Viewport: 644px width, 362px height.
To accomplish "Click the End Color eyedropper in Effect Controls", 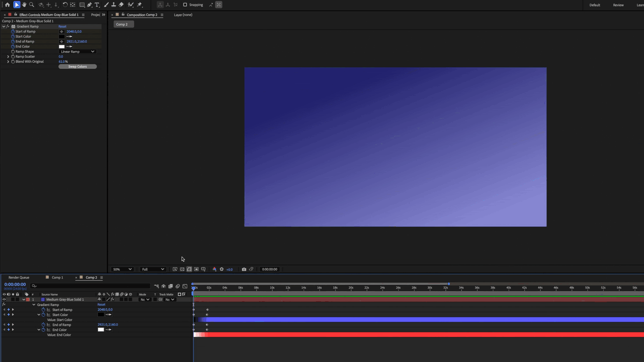I will pyautogui.click(x=69, y=46).
